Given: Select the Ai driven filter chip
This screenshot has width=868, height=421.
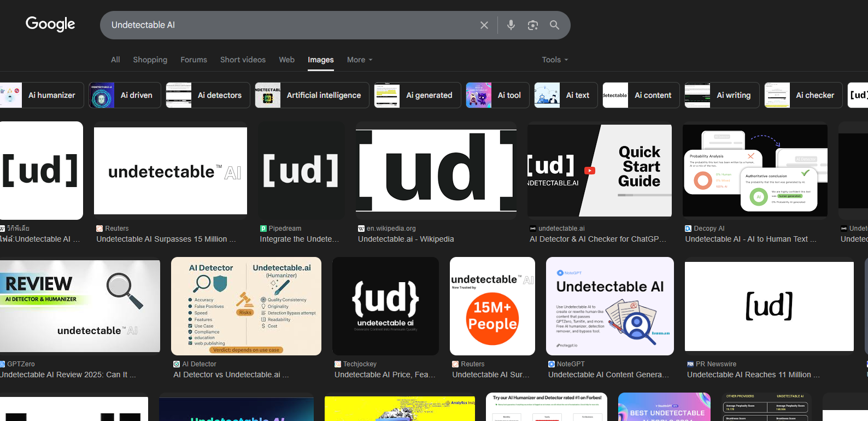Looking at the screenshot, I should [x=125, y=95].
